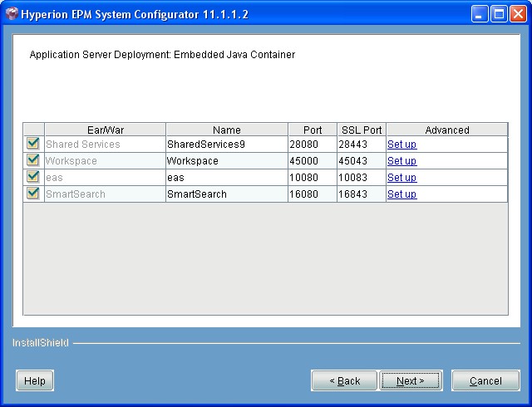Edit port value 16080
Screen dimensions: 532x407
313,194
